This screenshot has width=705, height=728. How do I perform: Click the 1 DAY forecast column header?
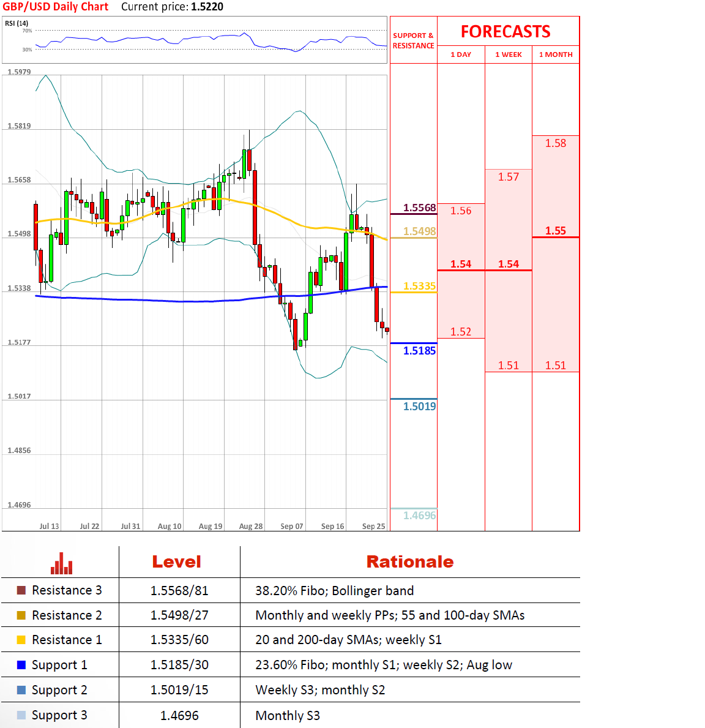tap(461, 54)
